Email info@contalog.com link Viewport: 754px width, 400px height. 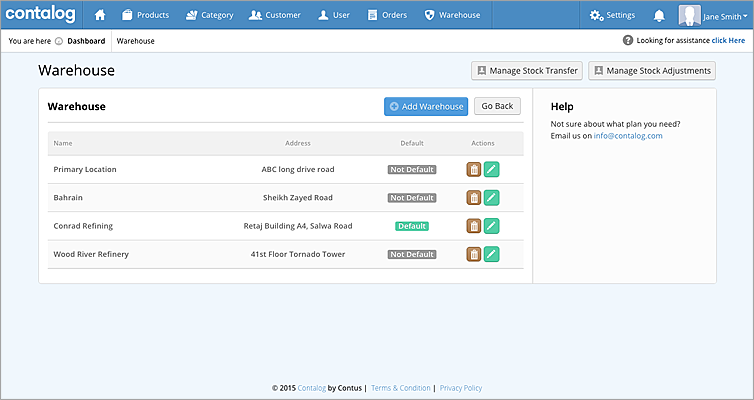[x=628, y=136]
